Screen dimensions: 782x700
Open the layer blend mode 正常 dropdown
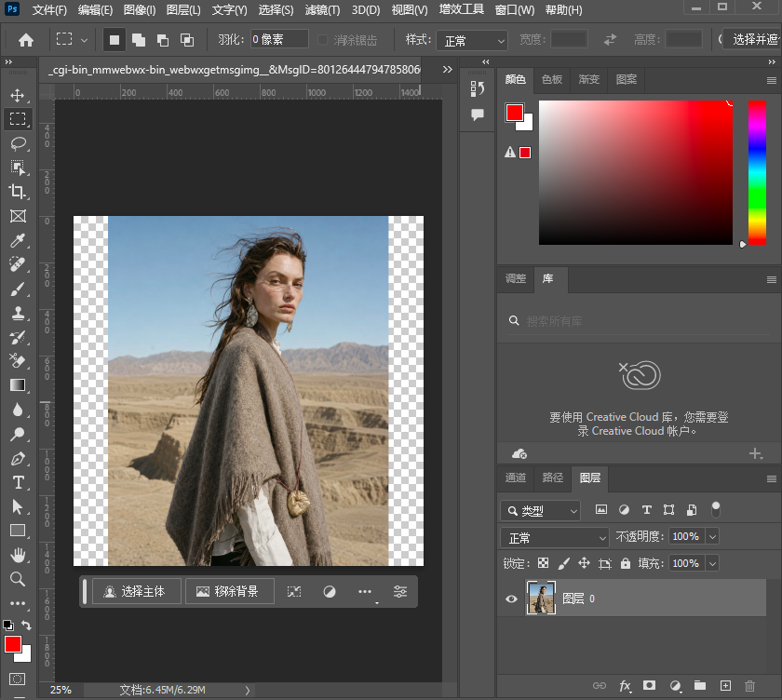point(555,537)
